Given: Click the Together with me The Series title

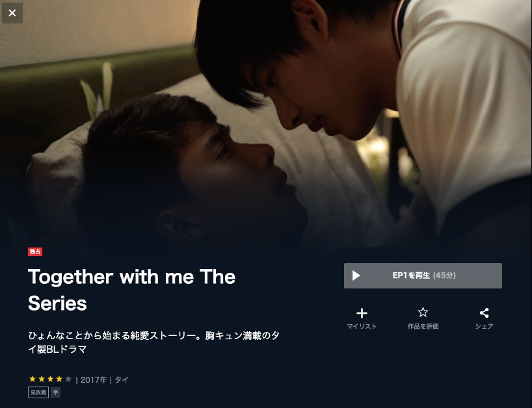Looking at the screenshot, I should [x=131, y=290].
